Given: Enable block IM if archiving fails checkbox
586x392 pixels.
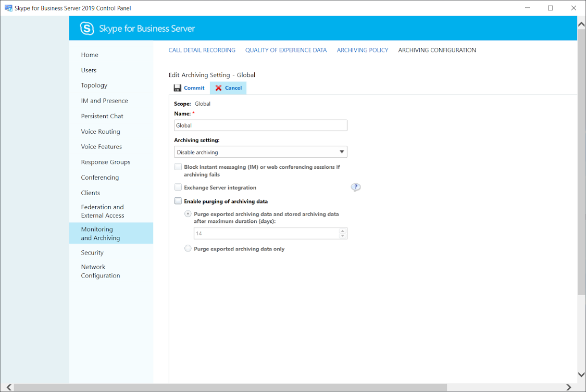Looking at the screenshot, I should click(x=178, y=167).
